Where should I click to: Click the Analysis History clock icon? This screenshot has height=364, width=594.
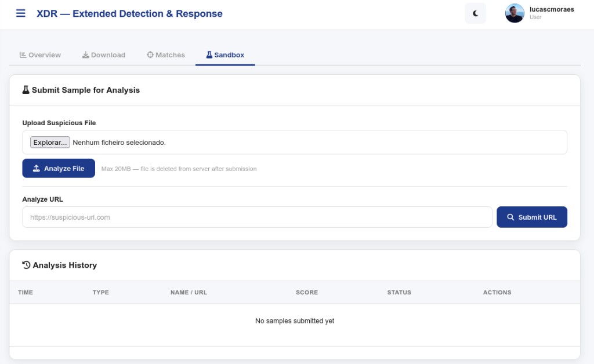pyautogui.click(x=26, y=265)
